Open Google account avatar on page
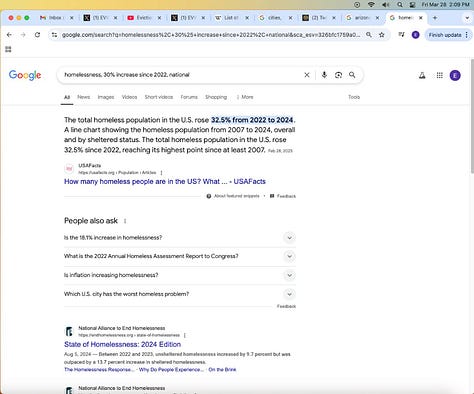Viewport: 474px width, 394px height. coord(455,76)
